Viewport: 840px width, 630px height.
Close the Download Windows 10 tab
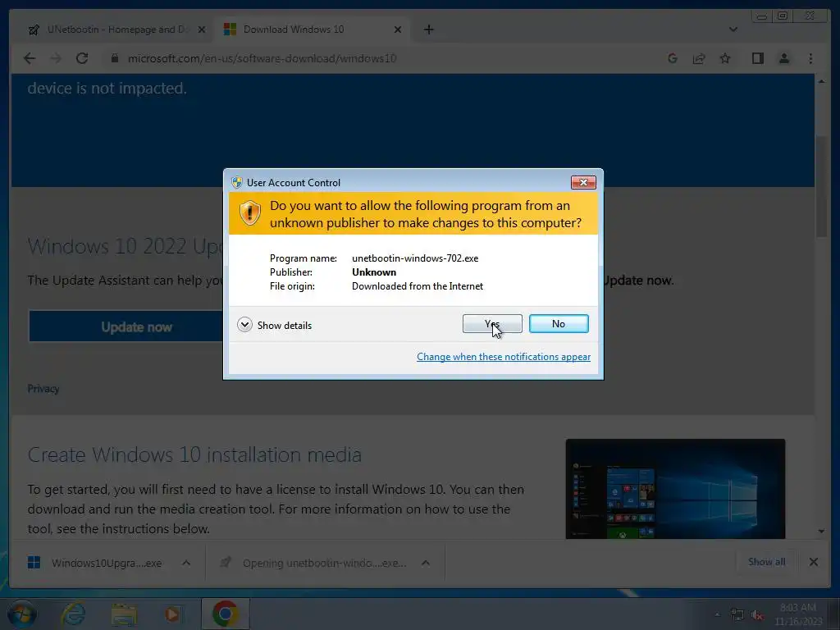398,30
